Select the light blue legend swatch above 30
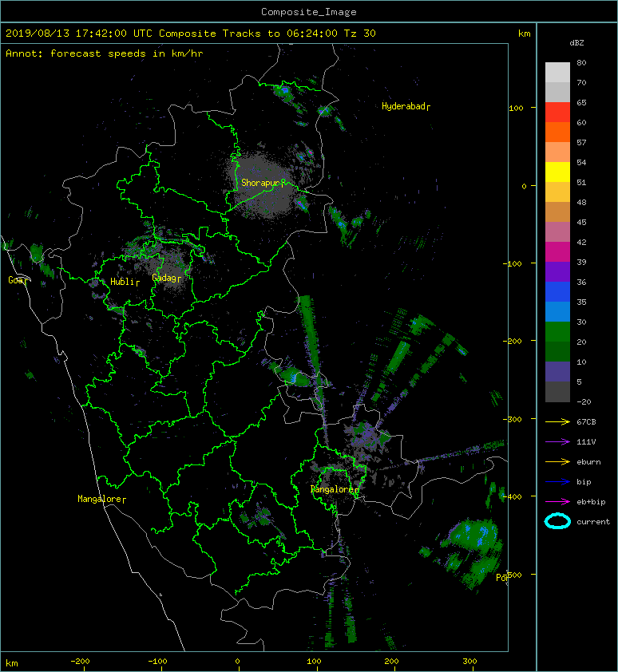618x672 pixels. 557,311
